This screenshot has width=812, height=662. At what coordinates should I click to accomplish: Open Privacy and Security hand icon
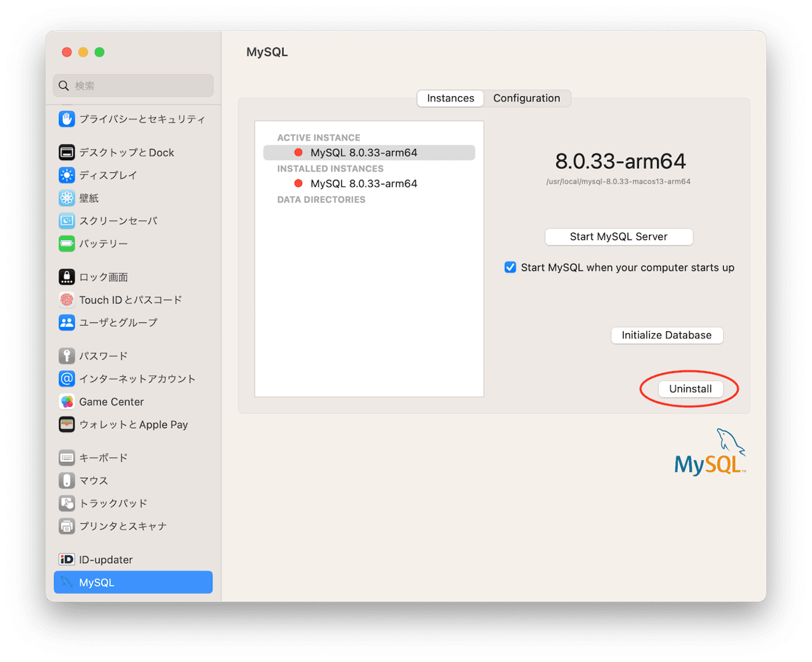point(67,119)
